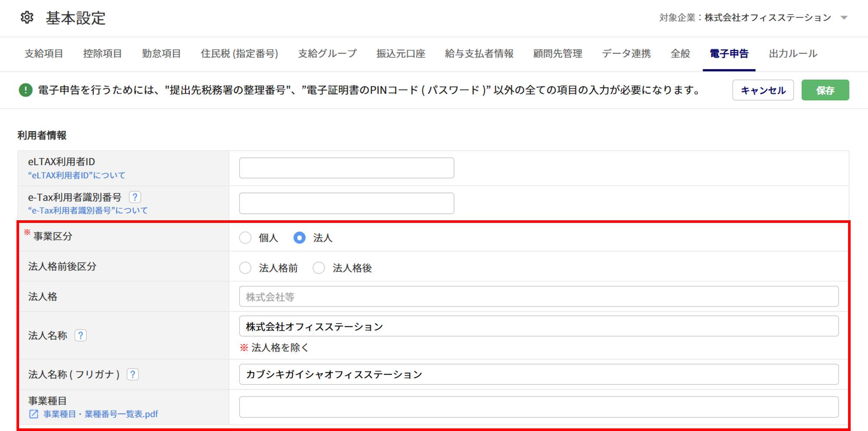868x431 pixels.
Task: Open help icon beside 法人名称(フリガナ)
Action: (x=133, y=374)
